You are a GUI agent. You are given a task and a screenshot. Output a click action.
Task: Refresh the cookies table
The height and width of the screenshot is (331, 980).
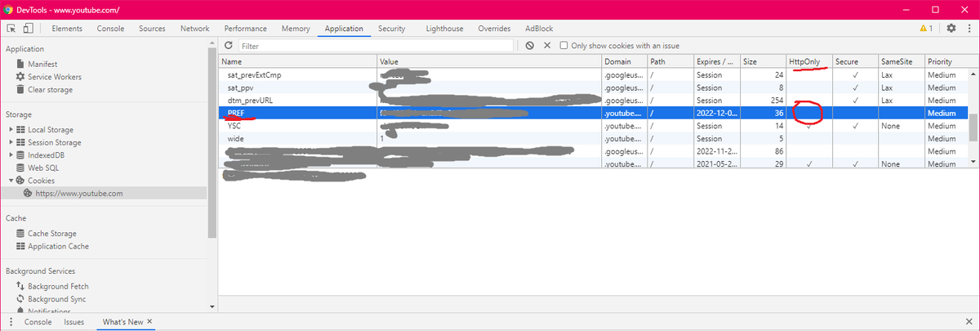tap(229, 46)
